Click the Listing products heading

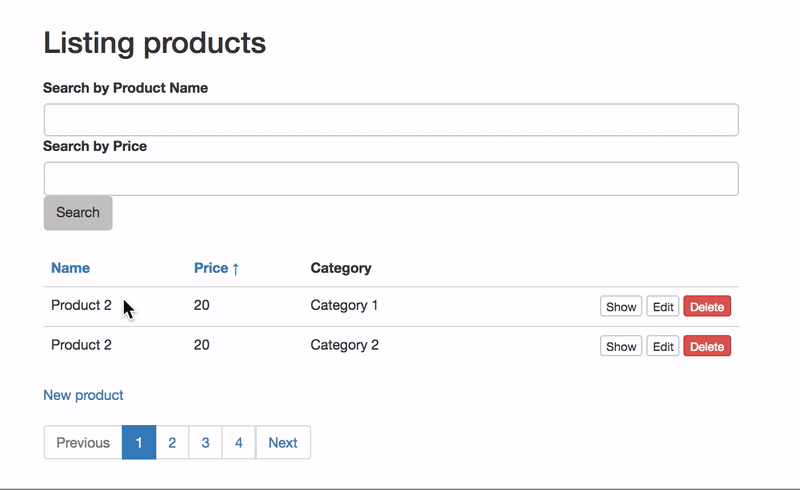click(155, 43)
